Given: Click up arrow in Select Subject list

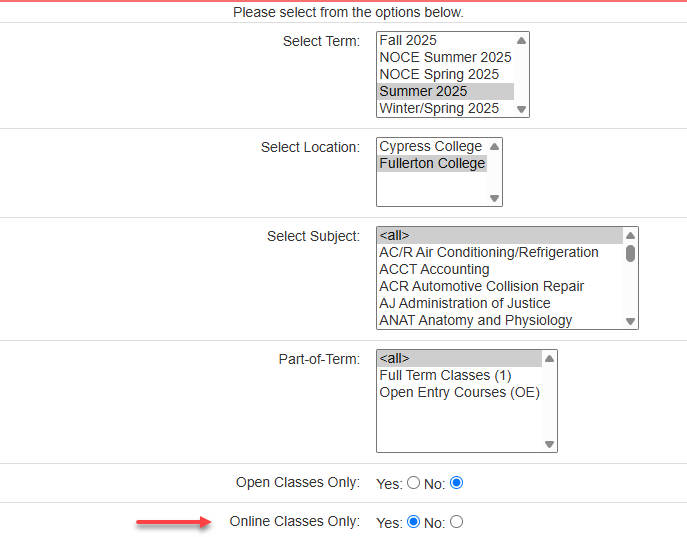Looking at the screenshot, I should pos(630,236).
